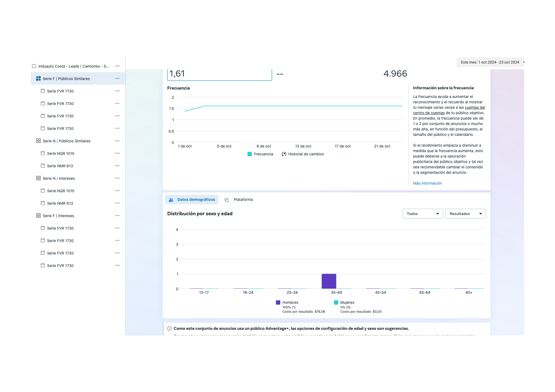555x392 pixels.
Task: Click the ad set grid icon for Serie N | Públicos Similares
Action: (38, 141)
